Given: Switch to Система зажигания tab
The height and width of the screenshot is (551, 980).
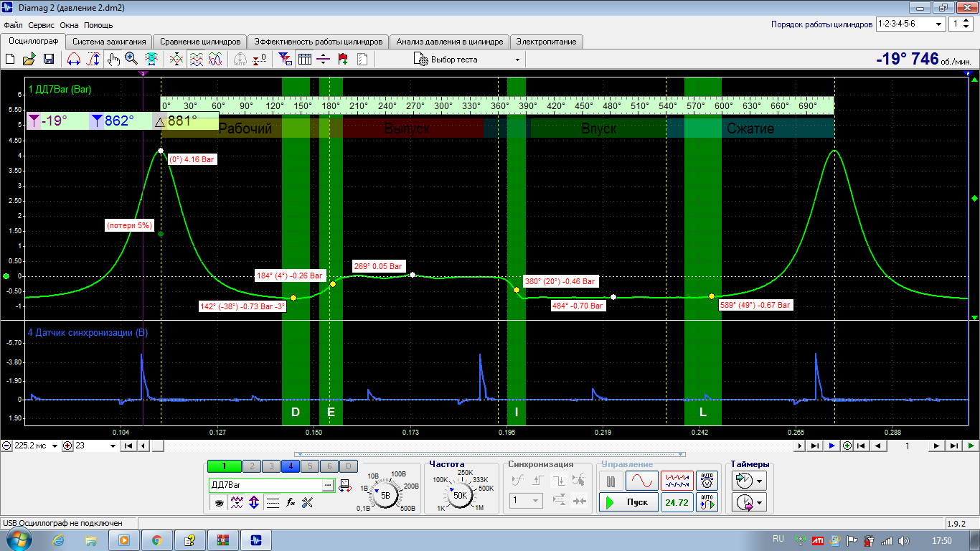Looking at the screenshot, I should point(109,42).
